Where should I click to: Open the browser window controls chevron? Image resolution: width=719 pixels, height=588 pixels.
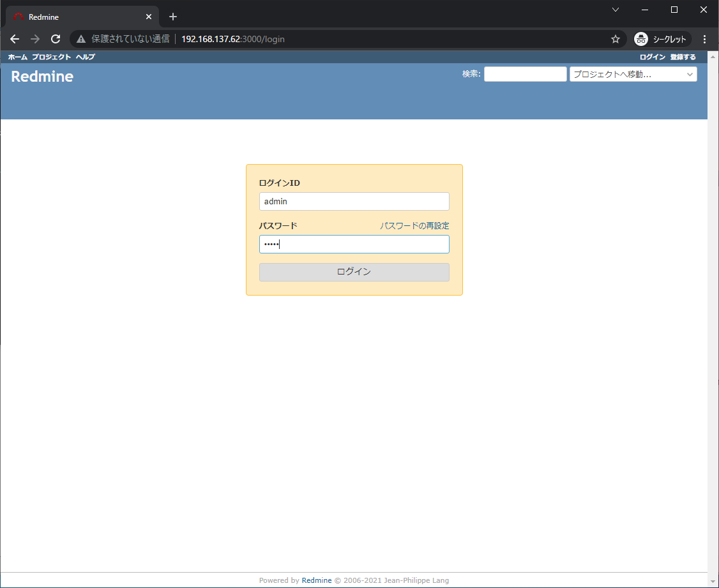tap(615, 10)
